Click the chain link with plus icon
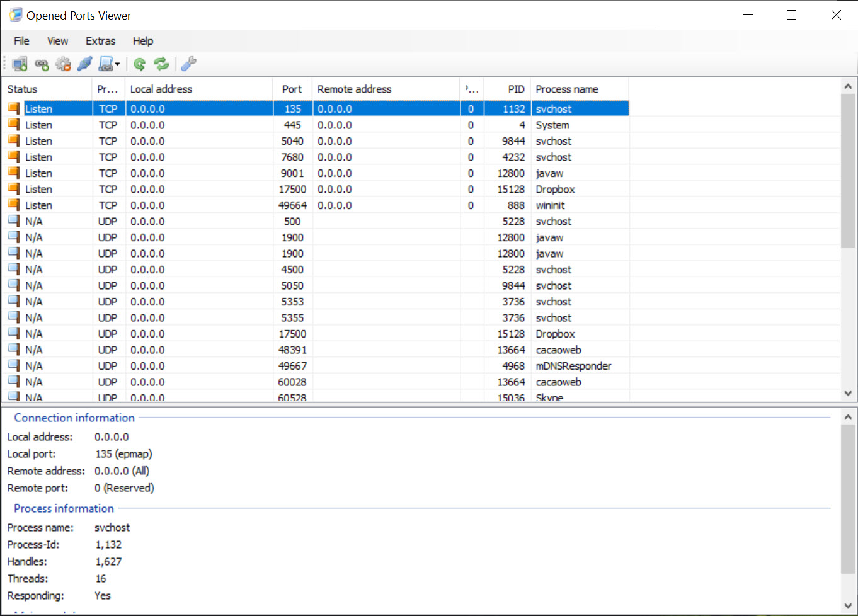The width and height of the screenshot is (858, 616). click(x=42, y=64)
